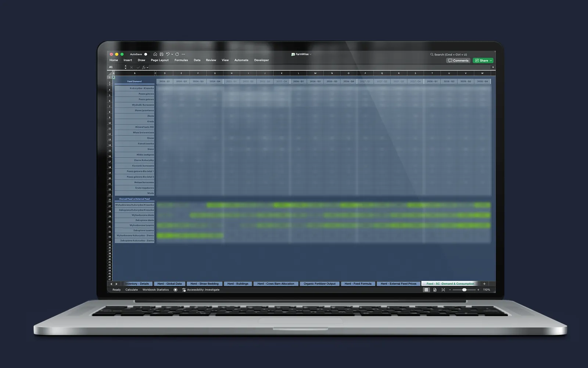588x368 pixels.
Task: Click the Name Box showing A1
Action: [116, 67]
